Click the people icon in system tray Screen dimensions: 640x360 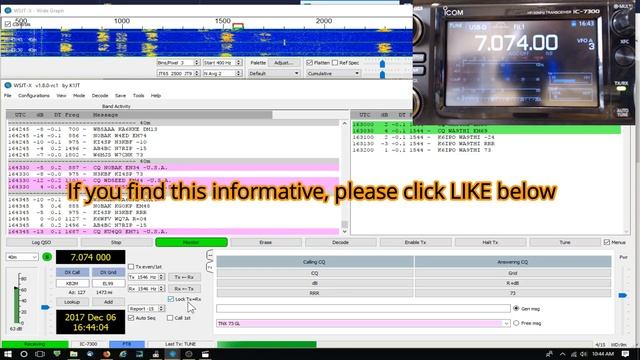pos(549,354)
